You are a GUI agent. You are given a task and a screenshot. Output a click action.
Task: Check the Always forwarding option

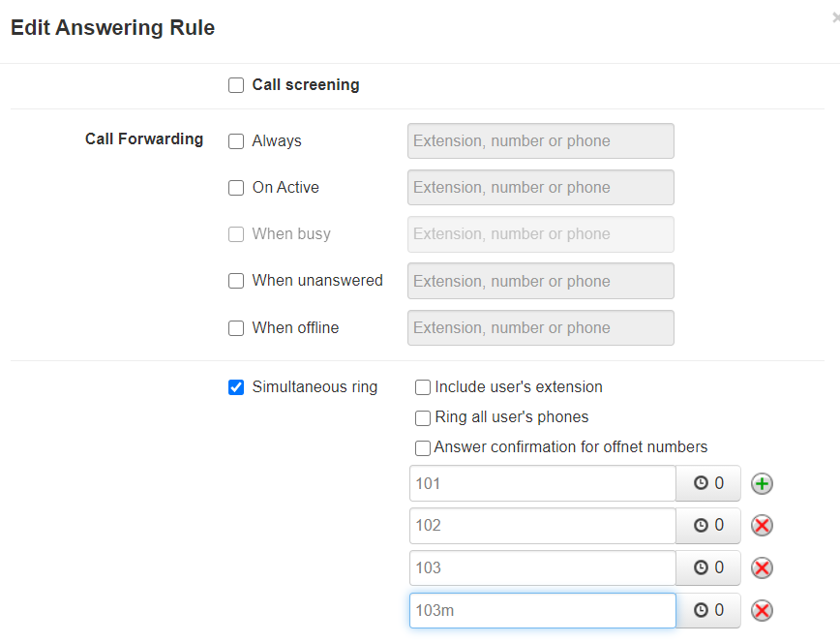click(x=236, y=141)
